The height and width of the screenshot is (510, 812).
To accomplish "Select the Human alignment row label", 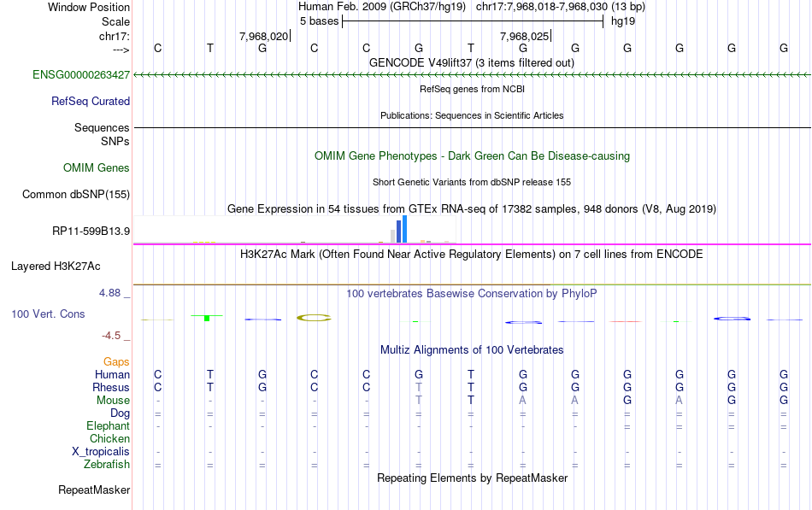I will click(x=112, y=375).
